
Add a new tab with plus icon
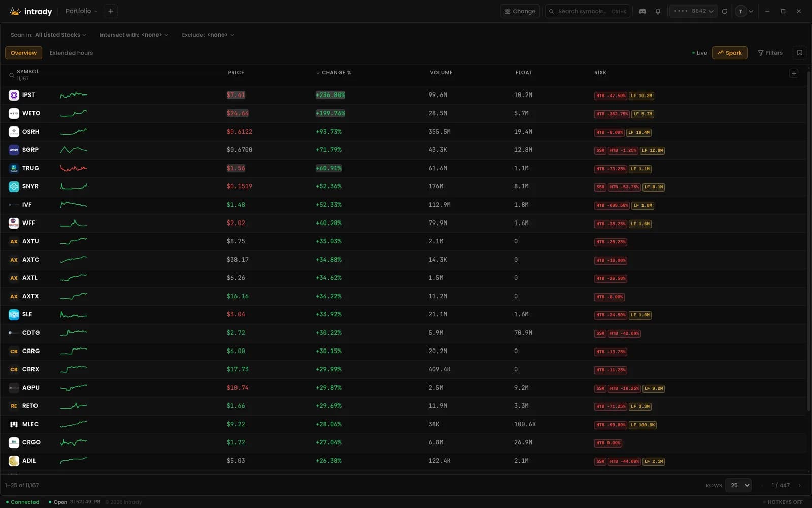click(111, 11)
